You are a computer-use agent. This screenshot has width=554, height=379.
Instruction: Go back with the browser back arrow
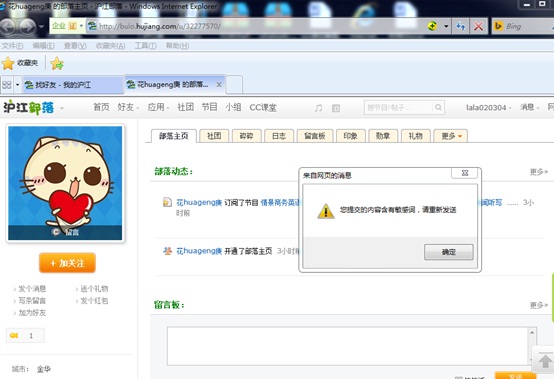point(8,26)
